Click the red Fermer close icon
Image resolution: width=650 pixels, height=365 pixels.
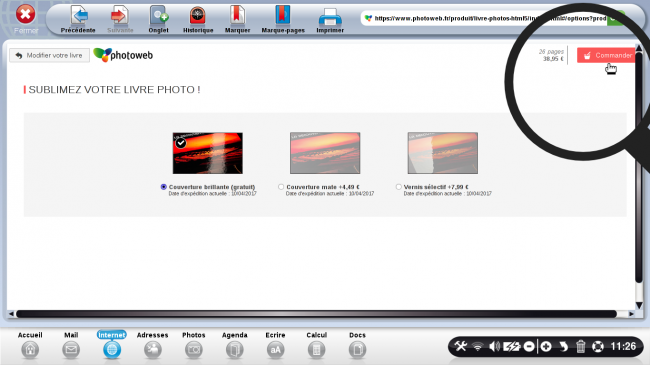(x=25, y=15)
